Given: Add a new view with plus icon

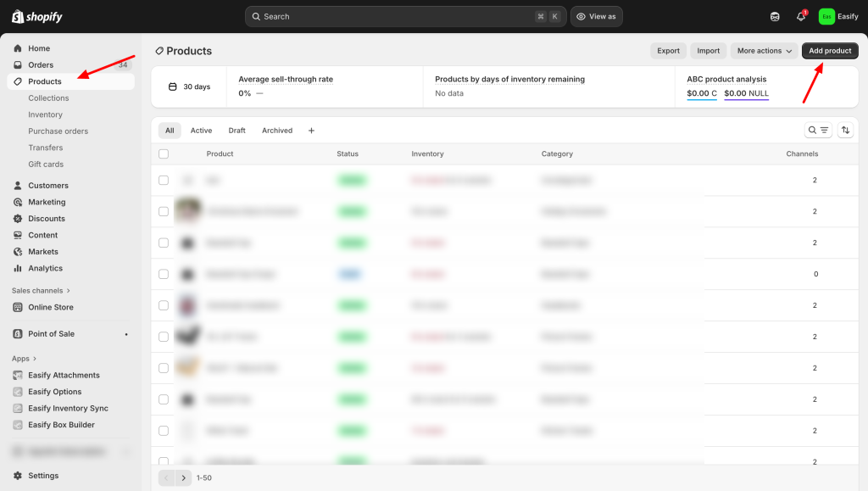Looking at the screenshot, I should click(311, 131).
